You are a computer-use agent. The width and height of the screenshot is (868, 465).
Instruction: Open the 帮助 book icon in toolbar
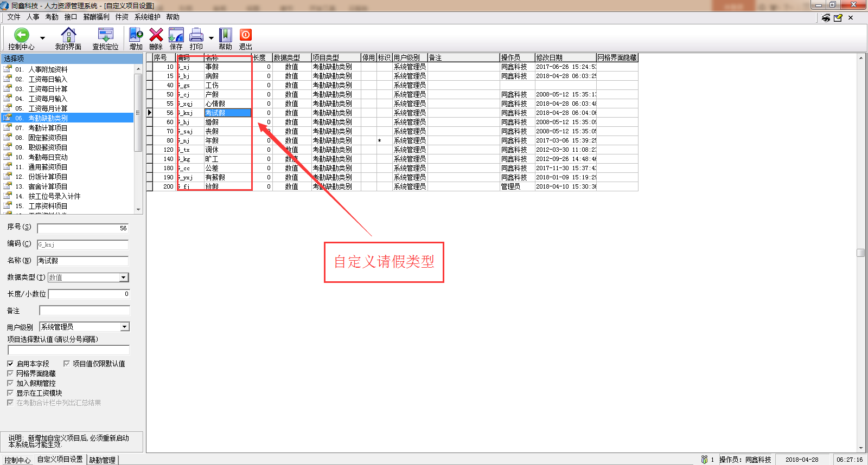225,35
